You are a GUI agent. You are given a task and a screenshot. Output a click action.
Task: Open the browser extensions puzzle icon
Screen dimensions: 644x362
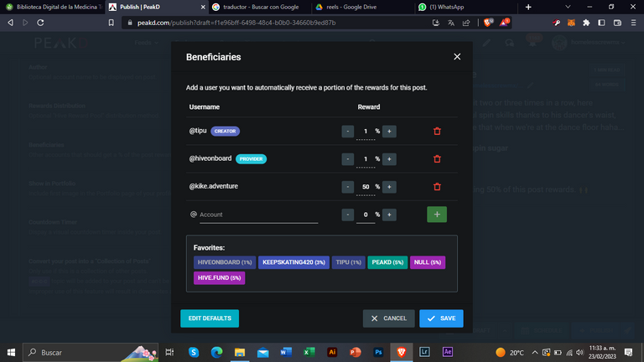pos(586,23)
